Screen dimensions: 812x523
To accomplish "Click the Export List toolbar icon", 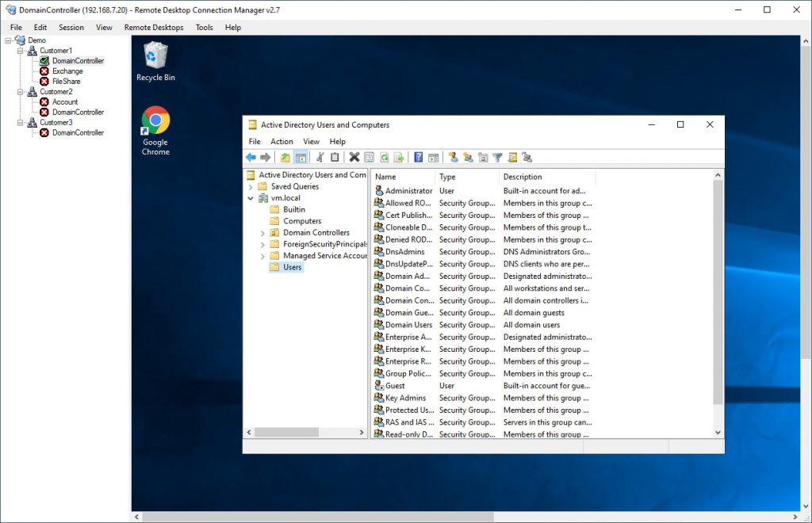I will click(400, 156).
